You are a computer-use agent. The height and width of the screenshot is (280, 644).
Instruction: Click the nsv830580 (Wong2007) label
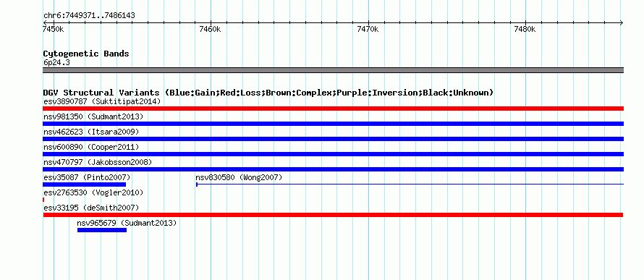pyautogui.click(x=239, y=177)
